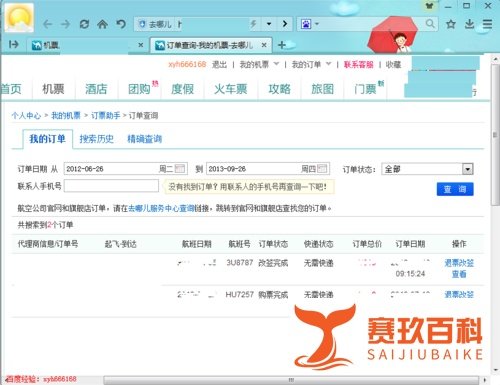500x385 pixels.
Task: Toggle the sidebar arrow icon
Action: pos(14,44)
